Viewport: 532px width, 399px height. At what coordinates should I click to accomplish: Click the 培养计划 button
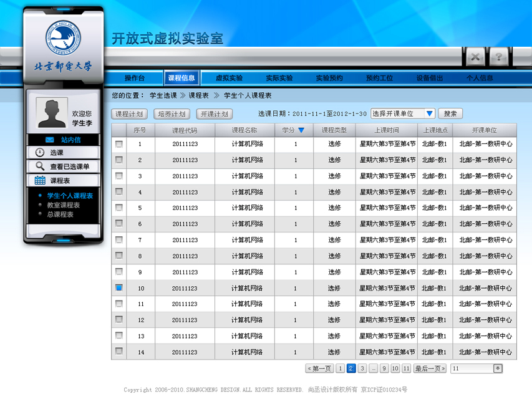172,114
